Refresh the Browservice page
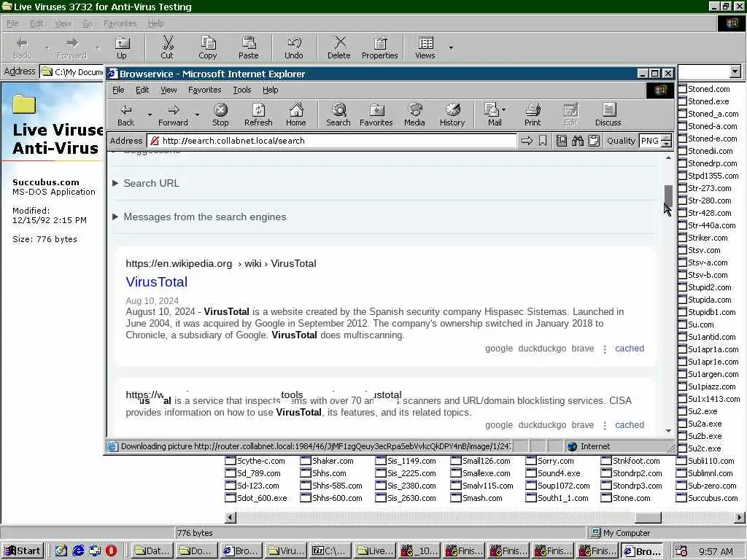This screenshot has height=560, width=747. [x=258, y=114]
